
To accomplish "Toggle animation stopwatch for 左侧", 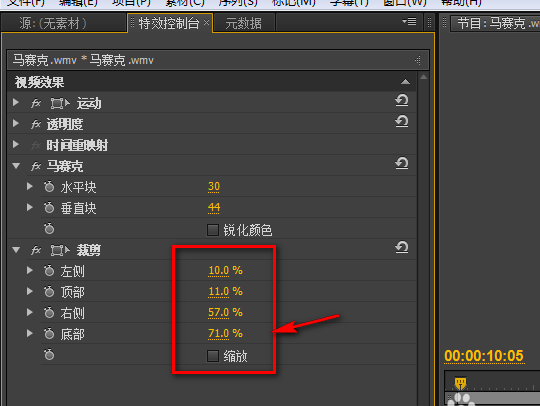I will pyautogui.click(x=49, y=271).
